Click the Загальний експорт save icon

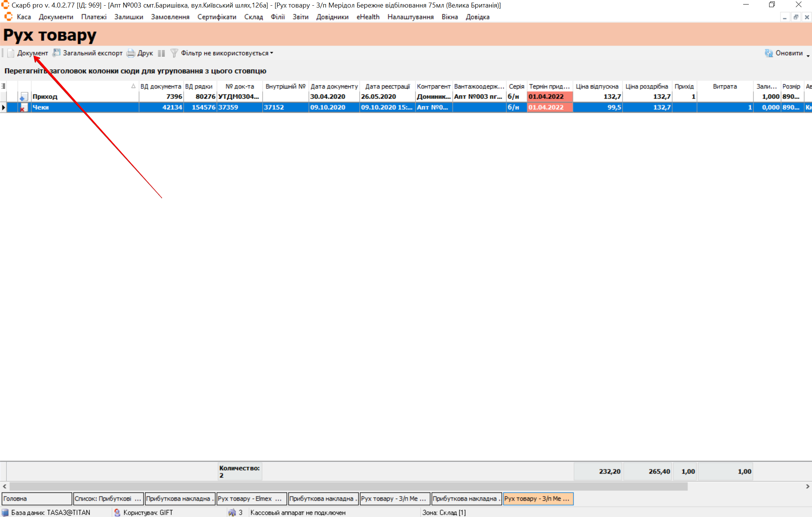(x=56, y=53)
